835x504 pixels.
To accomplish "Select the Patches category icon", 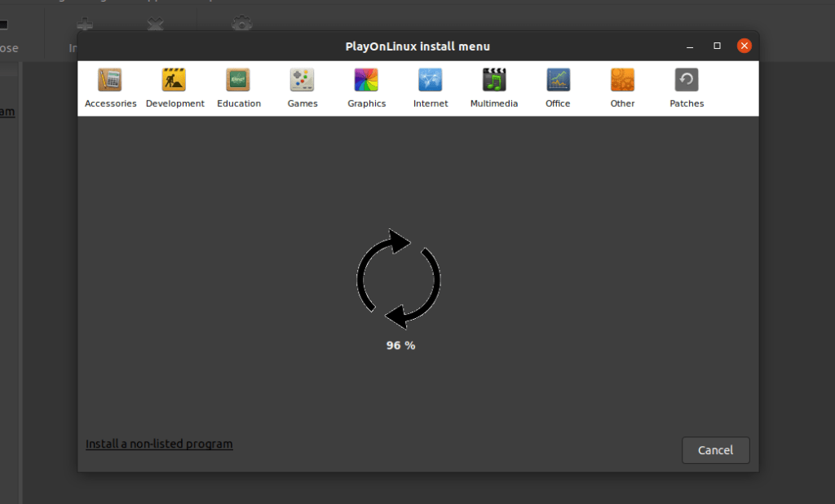I will [687, 80].
